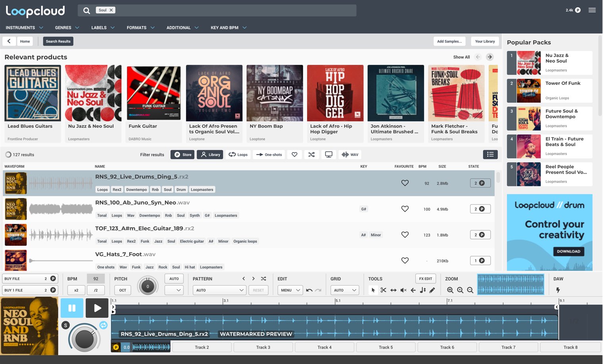
Task: Expand the Formats dropdown
Action: coord(140,28)
